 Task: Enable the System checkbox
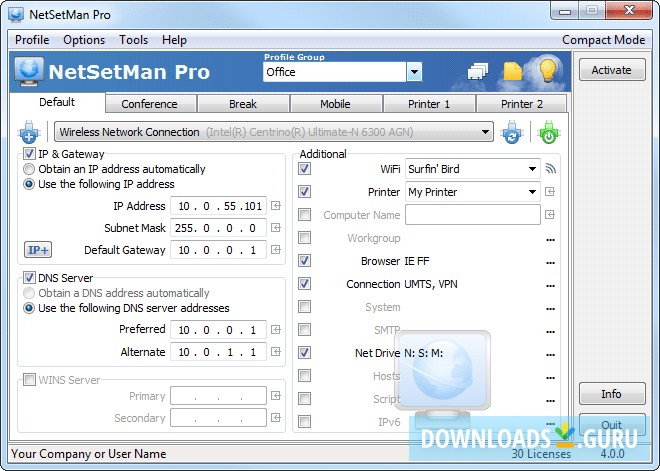click(304, 306)
